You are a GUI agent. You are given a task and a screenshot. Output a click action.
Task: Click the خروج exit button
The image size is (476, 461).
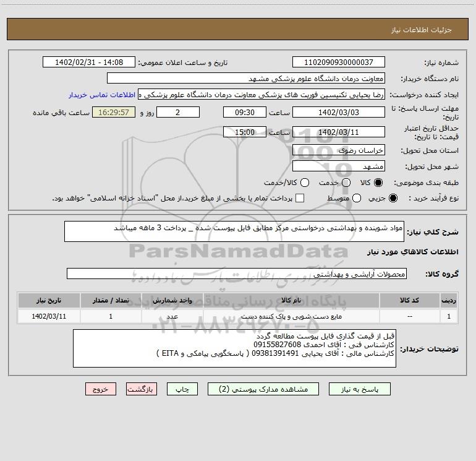coord(101,389)
